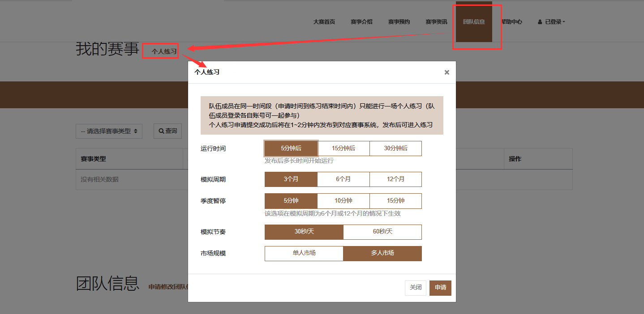Set quarterly pause to 10分钟

pos(343,201)
